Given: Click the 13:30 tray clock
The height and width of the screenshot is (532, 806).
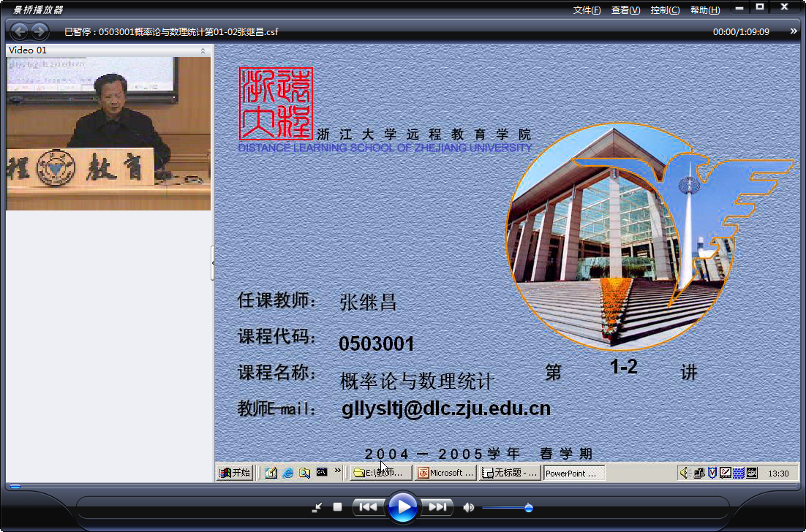Looking at the screenshot, I should point(778,473).
